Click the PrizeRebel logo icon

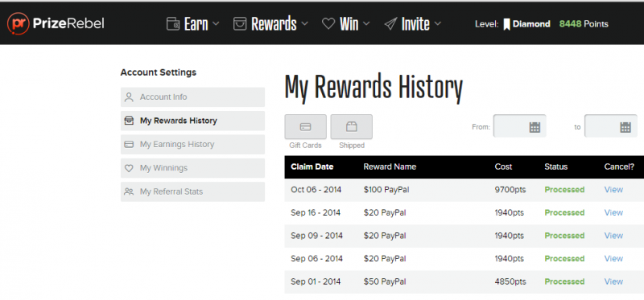tap(18, 23)
